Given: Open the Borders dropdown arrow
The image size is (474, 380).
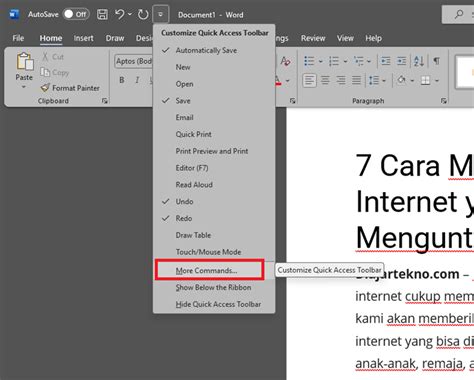Looking at the screenshot, I should (437, 80).
